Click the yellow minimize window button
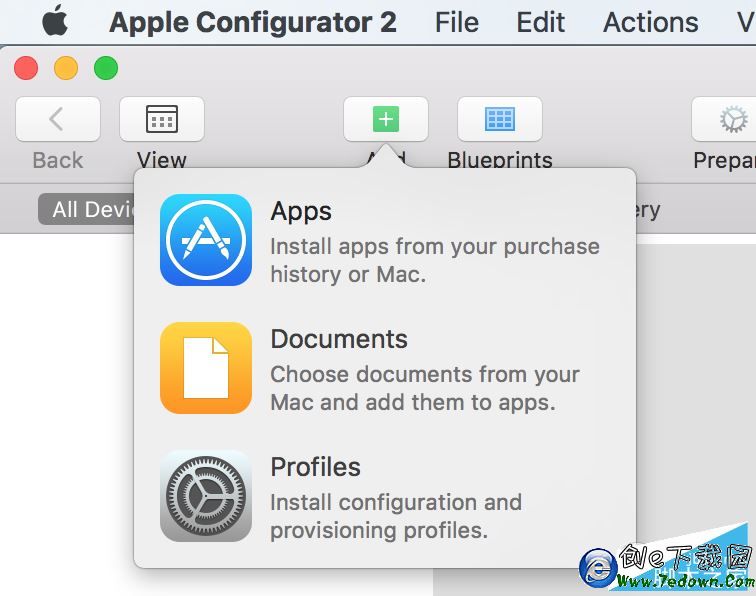Screen dimensions: 756x596 click(x=66, y=68)
